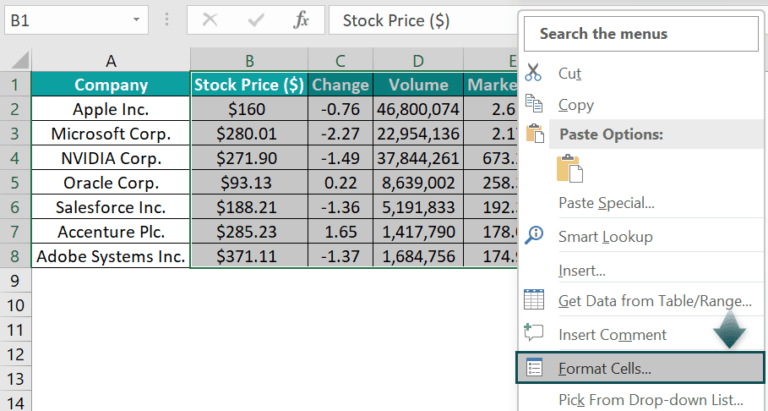Click the formula bar cancel X icon
The width and height of the screenshot is (768, 411).
point(210,20)
